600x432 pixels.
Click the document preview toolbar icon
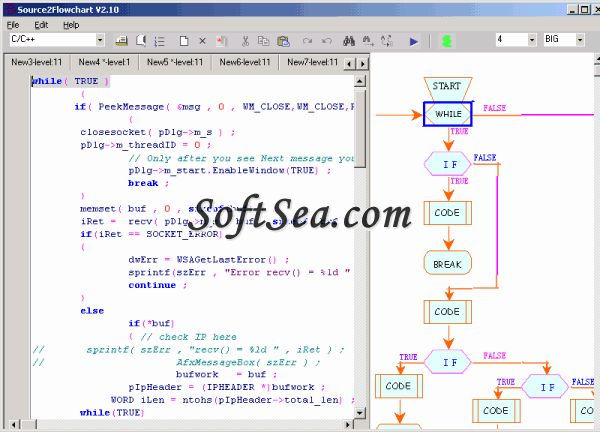click(x=141, y=41)
